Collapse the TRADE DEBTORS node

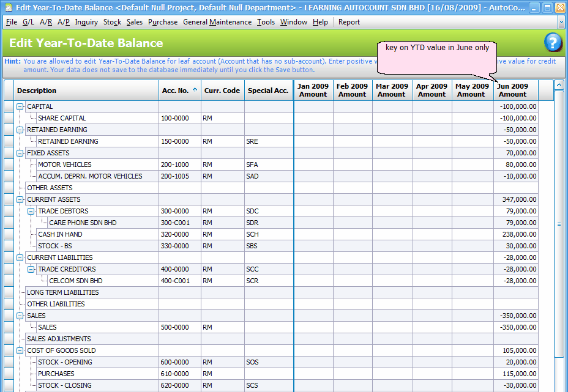tap(31, 211)
